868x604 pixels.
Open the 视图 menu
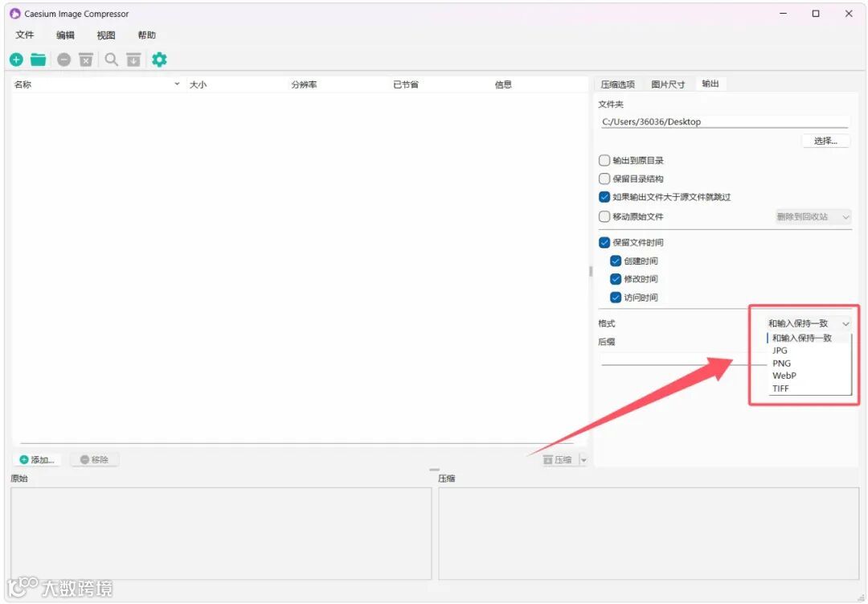pyautogui.click(x=106, y=35)
